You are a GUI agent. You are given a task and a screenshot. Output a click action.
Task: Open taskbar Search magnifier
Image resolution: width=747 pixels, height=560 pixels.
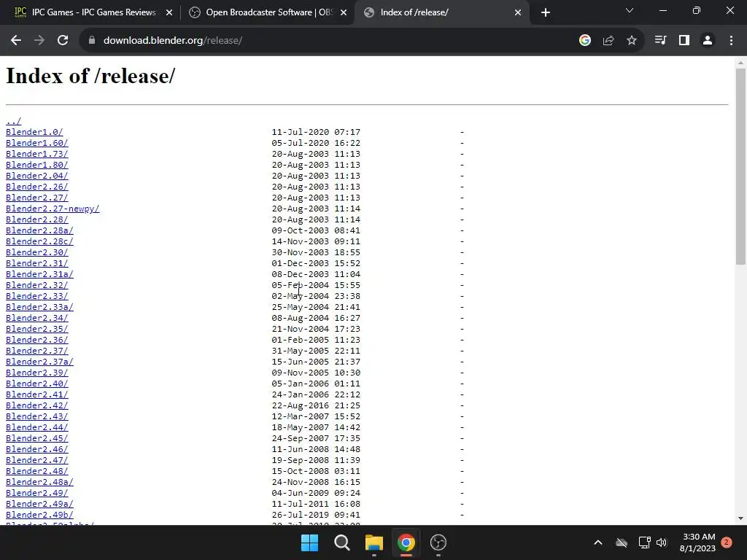342,542
